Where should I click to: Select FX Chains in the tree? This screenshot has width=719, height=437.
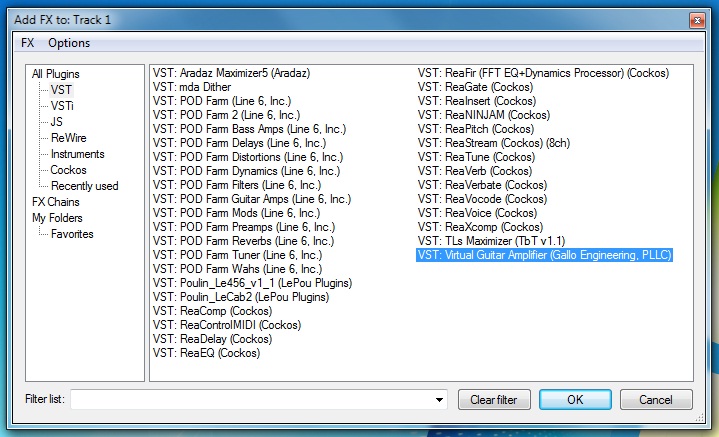55,202
